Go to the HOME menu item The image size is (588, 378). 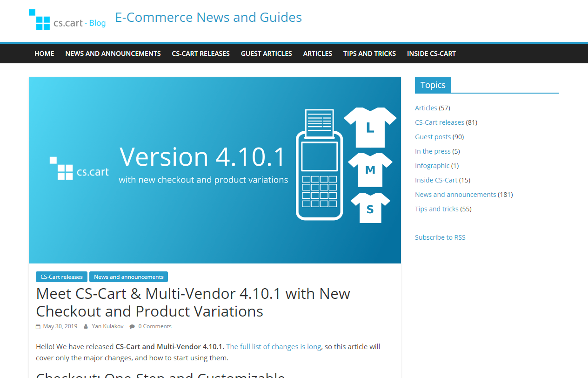[x=44, y=54]
